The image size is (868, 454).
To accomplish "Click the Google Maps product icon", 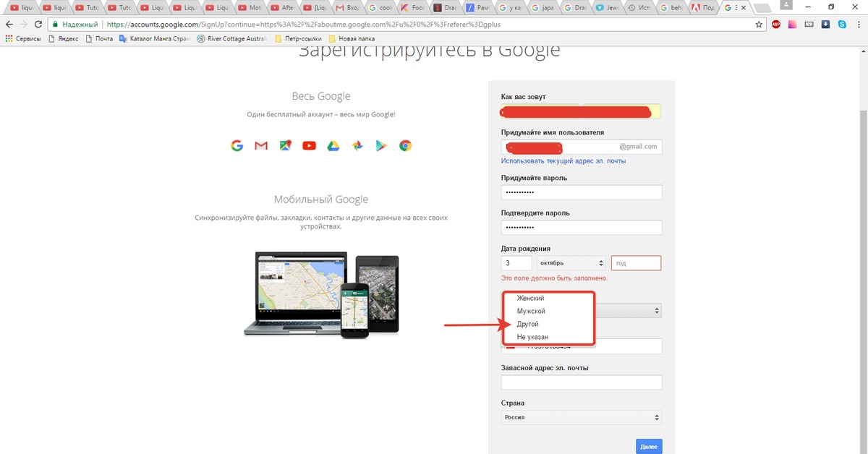I will tap(286, 145).
